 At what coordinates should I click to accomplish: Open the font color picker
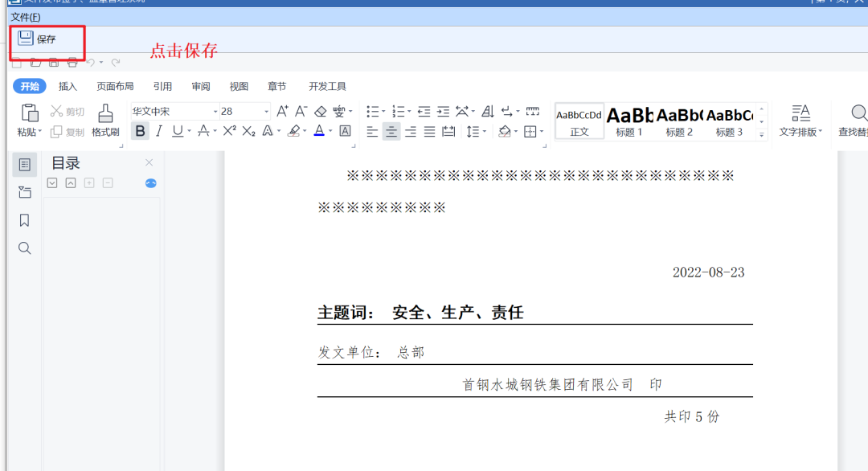click(319, 131)
